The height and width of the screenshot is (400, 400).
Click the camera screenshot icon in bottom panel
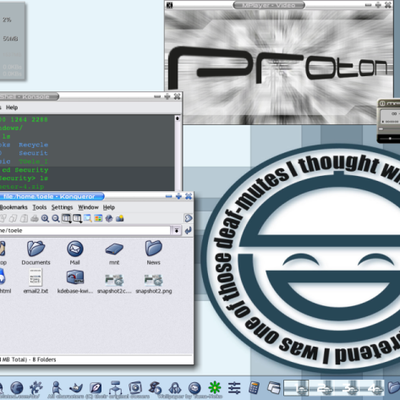coord(135,388)
